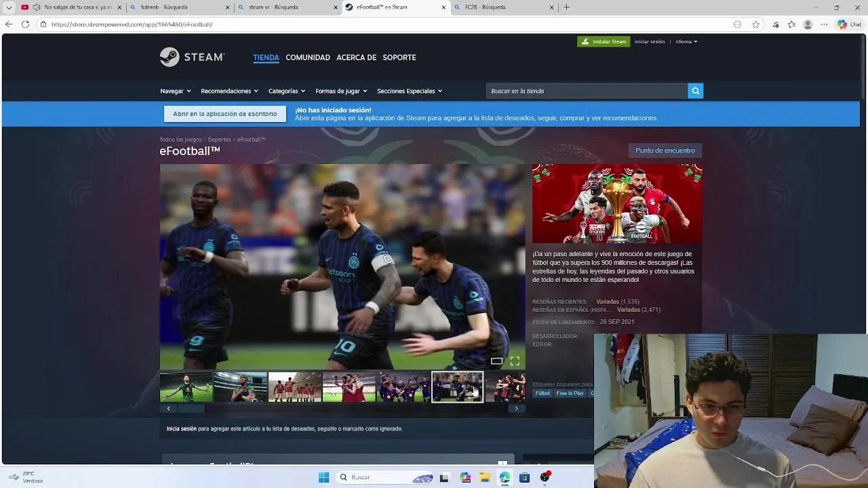Click the media control icon in the toolbar
This screenshot has height=488, width=868.
[x=776, y=24]
